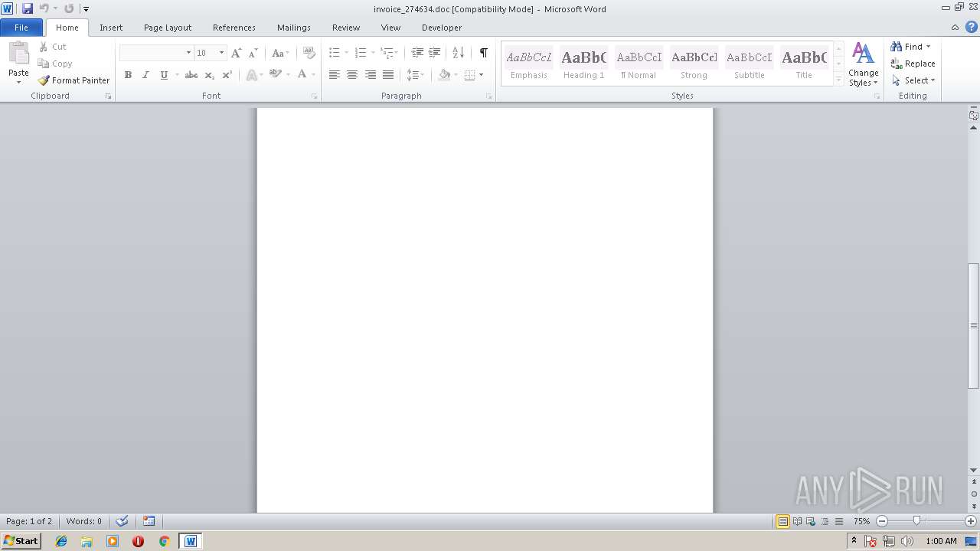Switch to the Mailings tab
980x551 pixels.
pyautogui.click(x=294, y=28)
